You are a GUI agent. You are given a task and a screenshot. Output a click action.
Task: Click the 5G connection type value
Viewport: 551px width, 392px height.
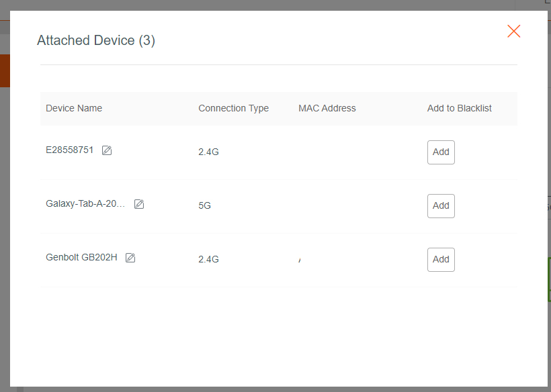pyautogui.click(x=204, y=206)
